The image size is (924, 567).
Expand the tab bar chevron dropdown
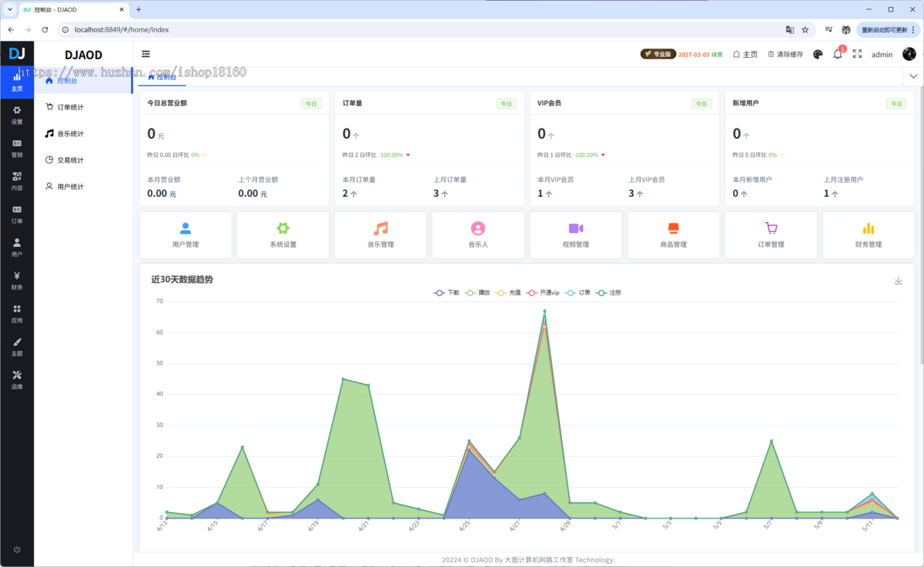[913, 76]
